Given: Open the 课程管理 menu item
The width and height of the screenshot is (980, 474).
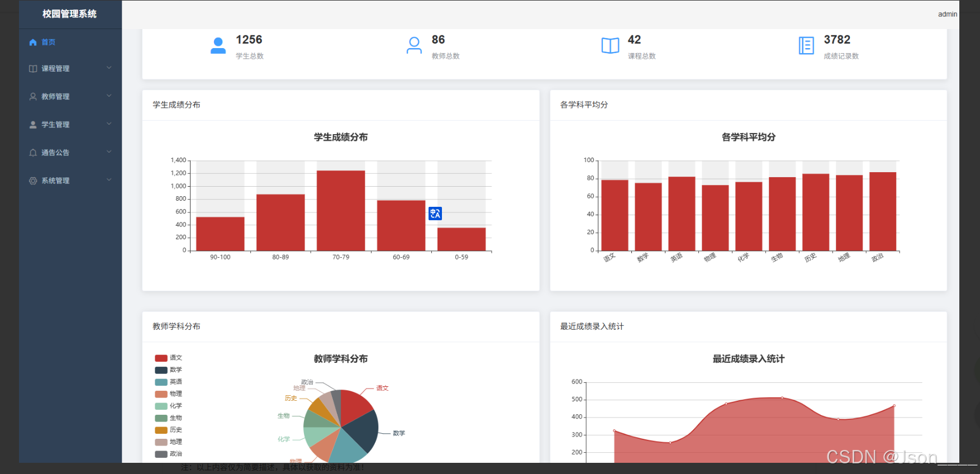Looking at the screenshot, I should pyautogui.click(x=70, y=69).
